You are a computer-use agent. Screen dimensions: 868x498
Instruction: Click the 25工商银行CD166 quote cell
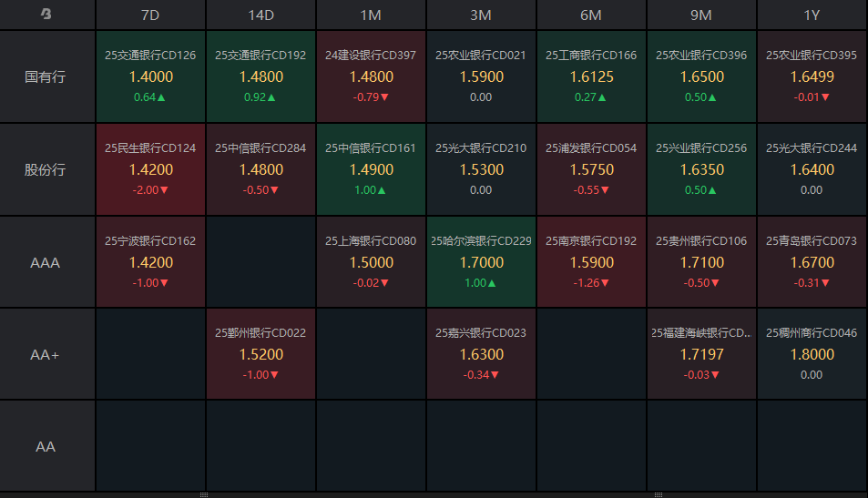tap(591, 76)
